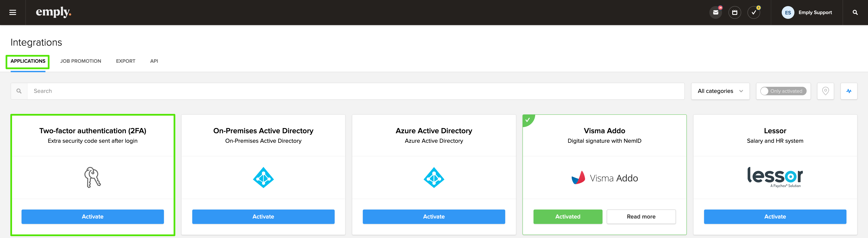The height and width of the screenshot is (238, 868).
Task: Switch to the Export tab
Action: (x=125, y=61)
